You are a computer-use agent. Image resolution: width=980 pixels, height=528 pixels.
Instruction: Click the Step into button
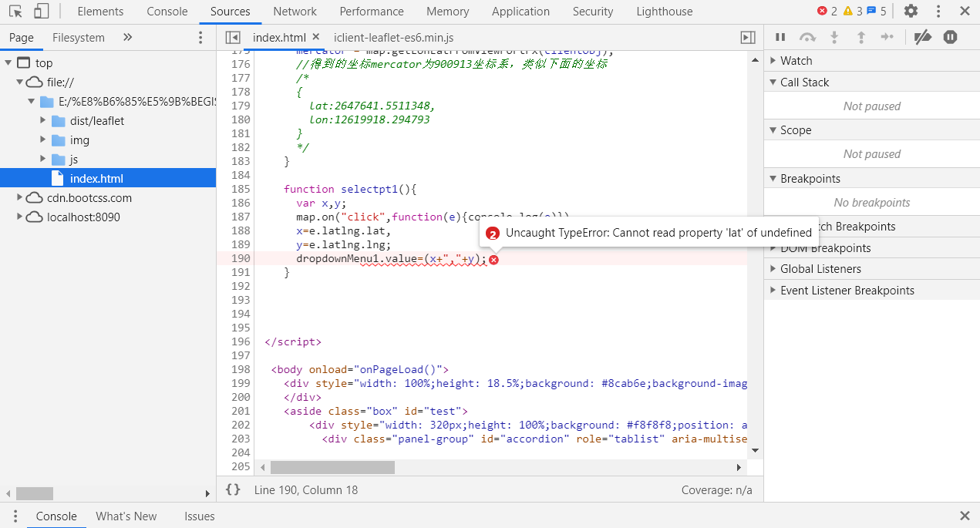click(x=834, y=37)
